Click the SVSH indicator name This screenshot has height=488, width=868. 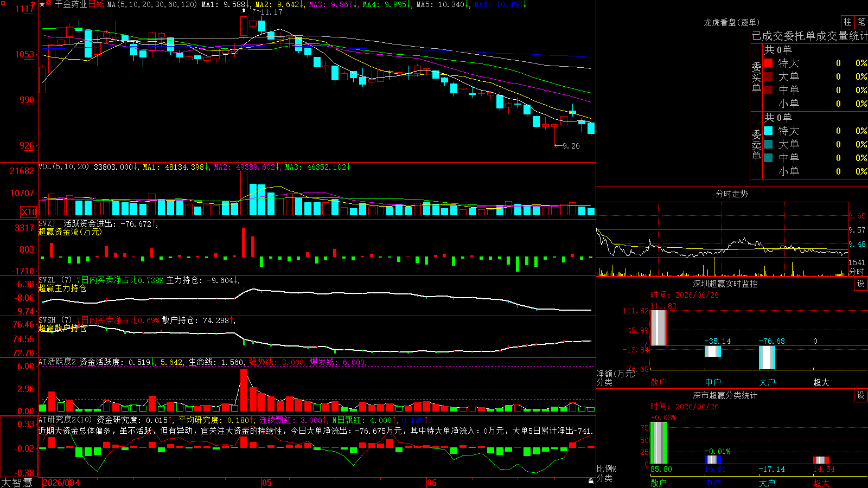click(x=47, y=320)
